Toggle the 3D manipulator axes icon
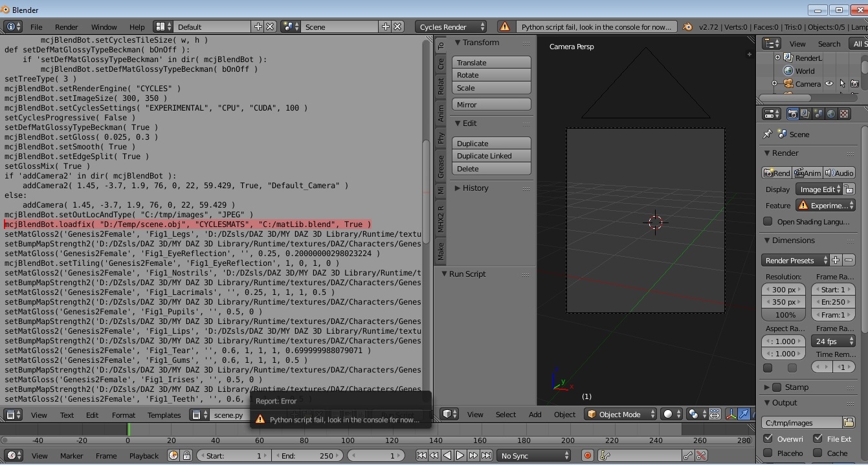The height and width of the screenshot is (465, 868). 731,415
